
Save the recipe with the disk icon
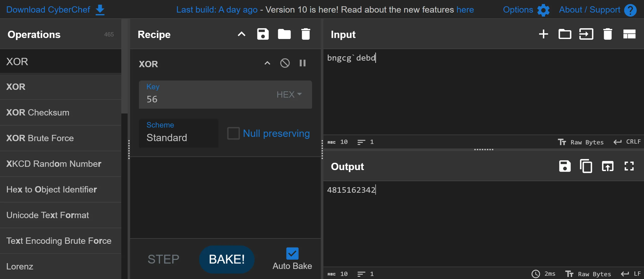[x=263, y=34]
